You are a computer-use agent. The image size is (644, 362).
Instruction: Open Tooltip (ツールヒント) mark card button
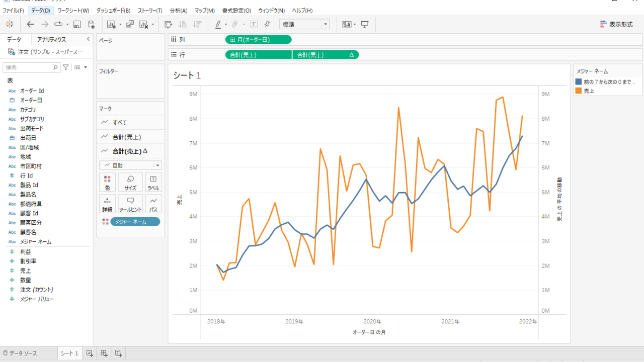(x=130, y=204)
